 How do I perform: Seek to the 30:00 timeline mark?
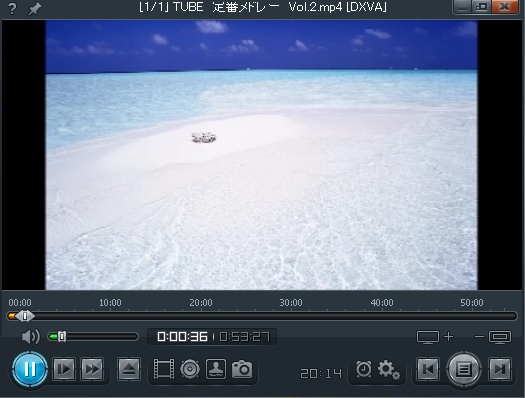[291, 303]
